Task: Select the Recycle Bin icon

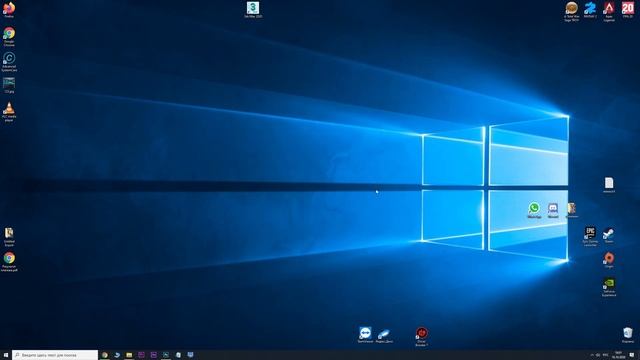Action: [x=628, y=335]
